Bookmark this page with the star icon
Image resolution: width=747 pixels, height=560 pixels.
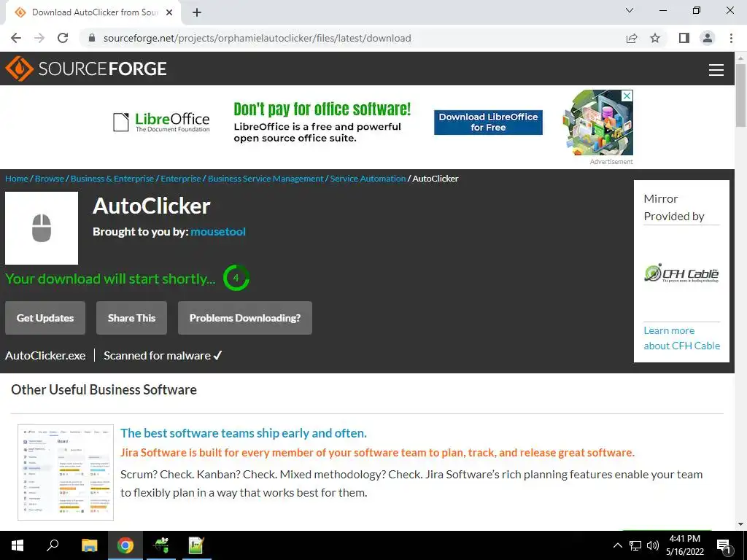[x=655, y=38]
